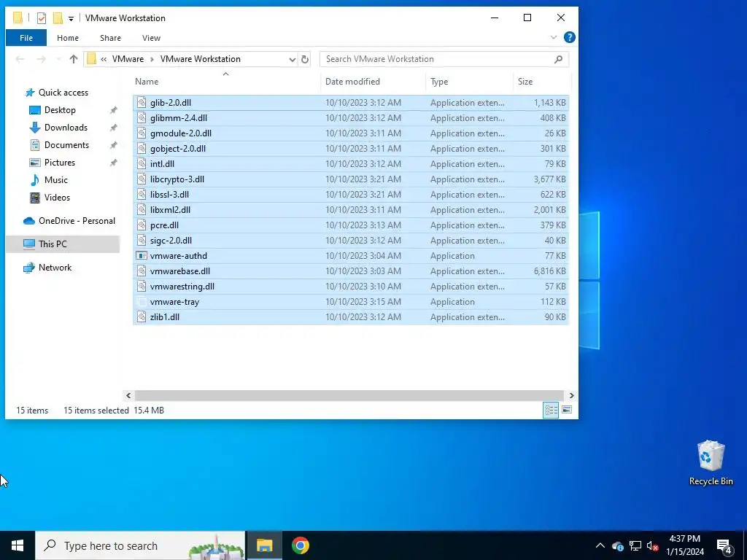Select the glib-2.0.dll file icon
Image resolution: width=747 pixels, height=560 pixels.
(x=142, y=102)
